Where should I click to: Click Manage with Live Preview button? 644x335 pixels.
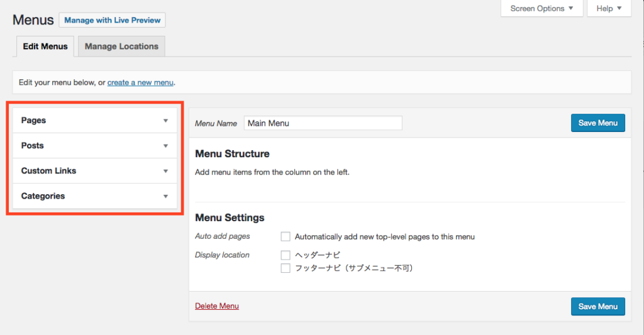112,20
